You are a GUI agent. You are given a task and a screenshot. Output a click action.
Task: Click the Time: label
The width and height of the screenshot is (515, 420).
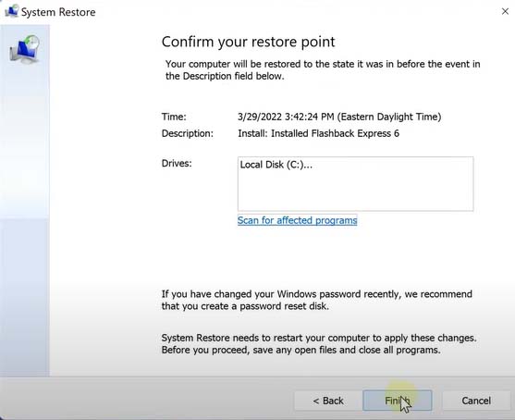click(x=174, y=117)
